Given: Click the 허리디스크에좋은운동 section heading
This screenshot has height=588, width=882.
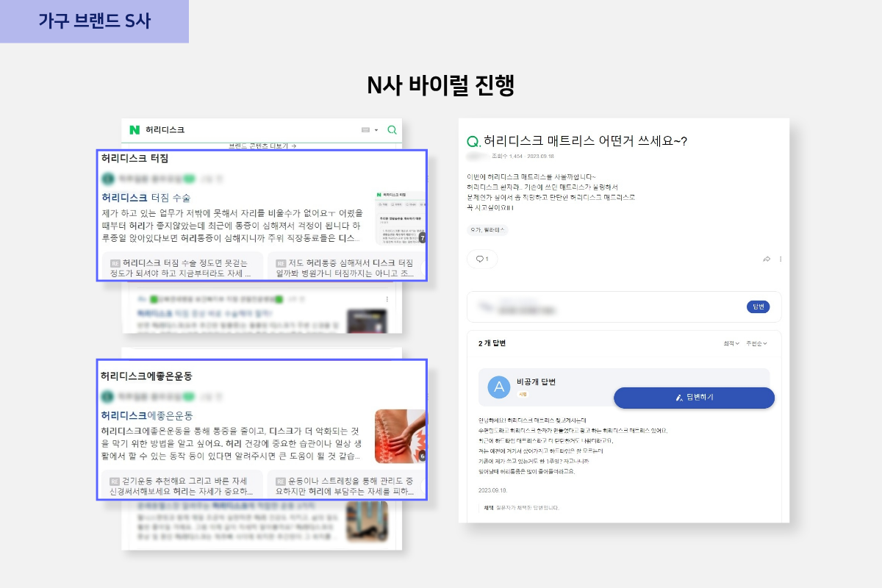Looking at the screenshot, I should click(x=146, y=376).
